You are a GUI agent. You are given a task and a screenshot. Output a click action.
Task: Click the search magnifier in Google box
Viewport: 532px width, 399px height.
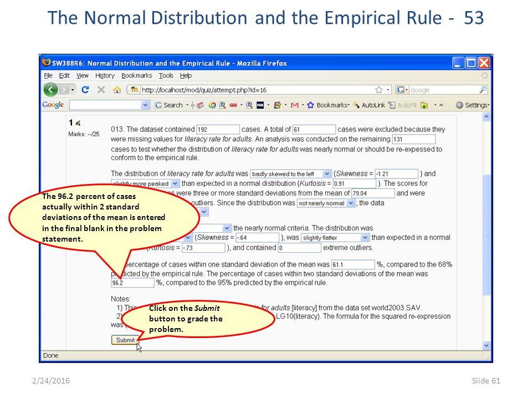click(x=483, y=90)
